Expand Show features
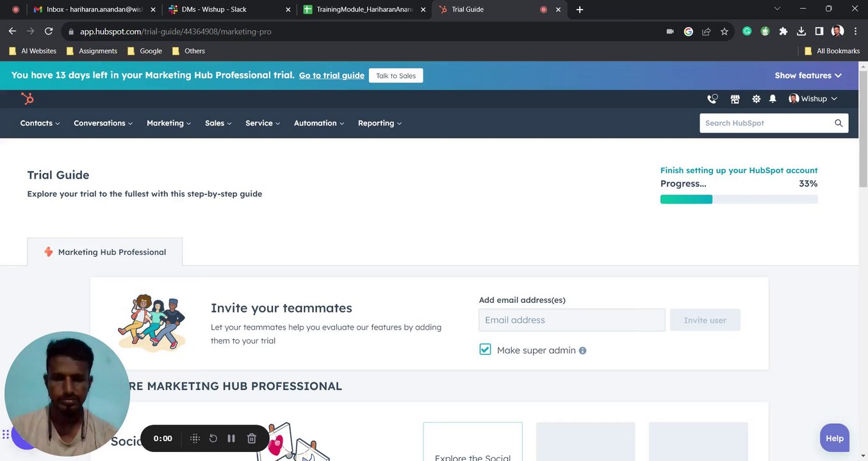This screenshot has height=461, width=868. click(x=808, y=76)
